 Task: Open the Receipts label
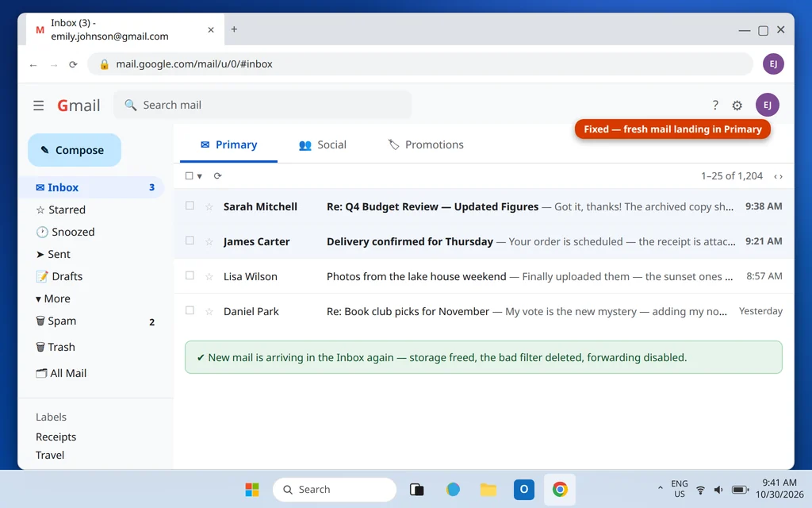(x=56, y=437)
